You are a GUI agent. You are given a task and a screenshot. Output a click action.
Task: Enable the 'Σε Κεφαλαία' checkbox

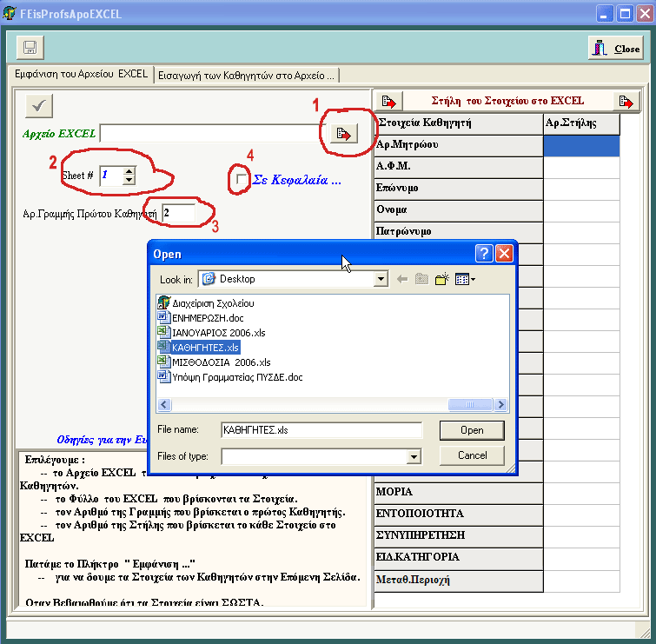(241, 179)
